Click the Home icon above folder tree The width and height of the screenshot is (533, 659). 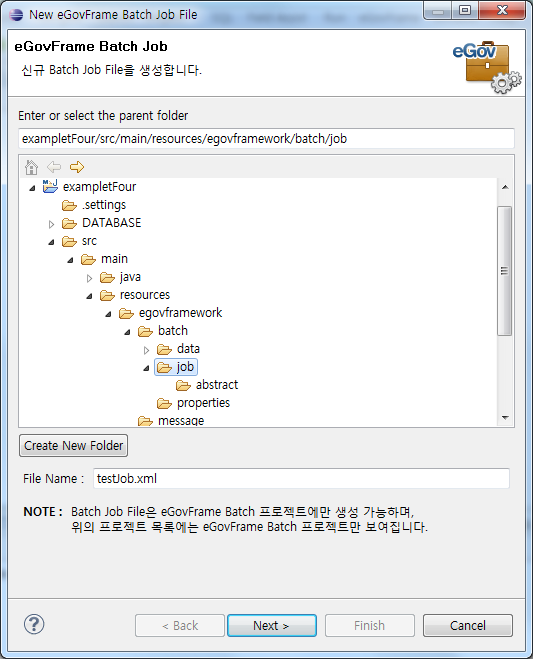point(31,167)
